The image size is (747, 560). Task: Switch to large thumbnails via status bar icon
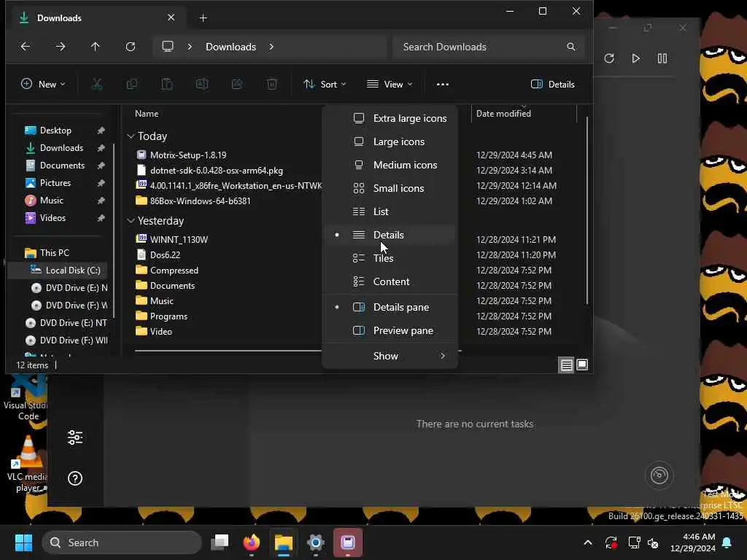pos(582,365)
